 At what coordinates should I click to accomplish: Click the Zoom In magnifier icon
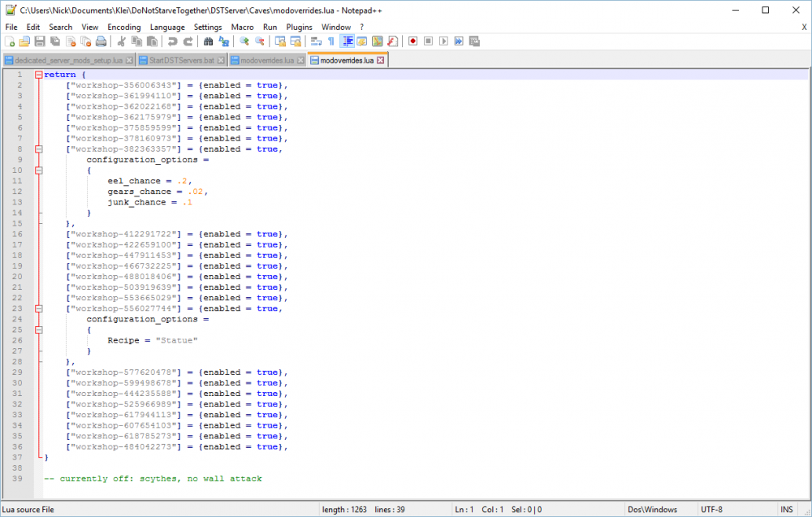244,41
